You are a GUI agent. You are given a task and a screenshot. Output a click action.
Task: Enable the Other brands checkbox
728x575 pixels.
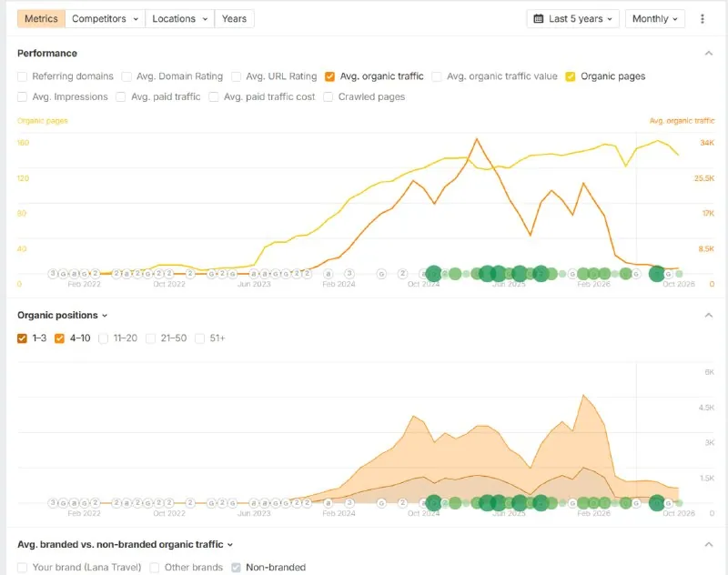click(x=154, y=568)
